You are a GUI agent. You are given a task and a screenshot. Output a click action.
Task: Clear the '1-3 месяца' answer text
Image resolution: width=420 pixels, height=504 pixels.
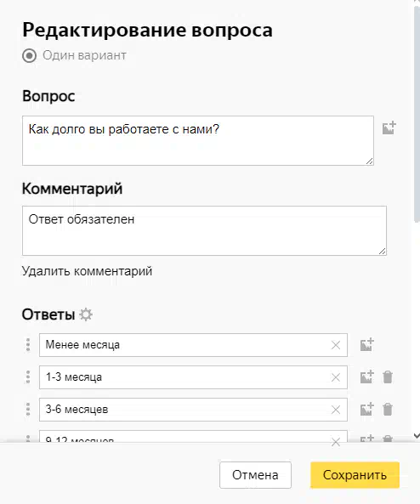(x=336, y=377)
